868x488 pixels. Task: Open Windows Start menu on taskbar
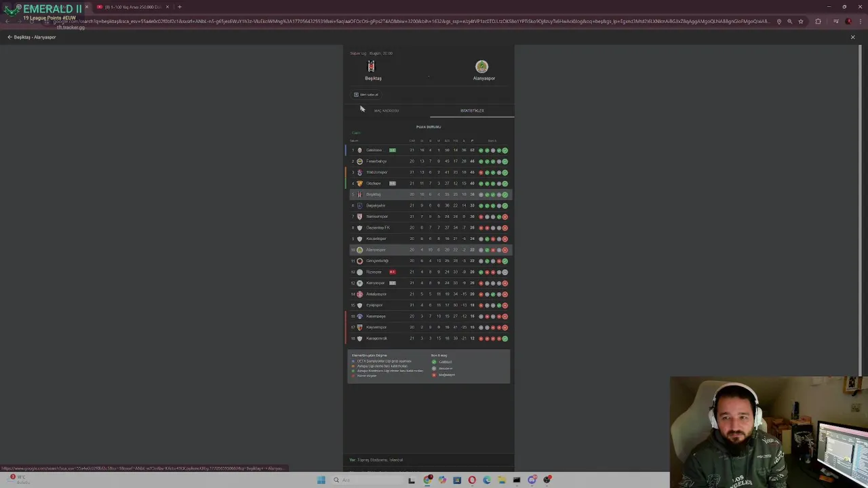(321, 480)
